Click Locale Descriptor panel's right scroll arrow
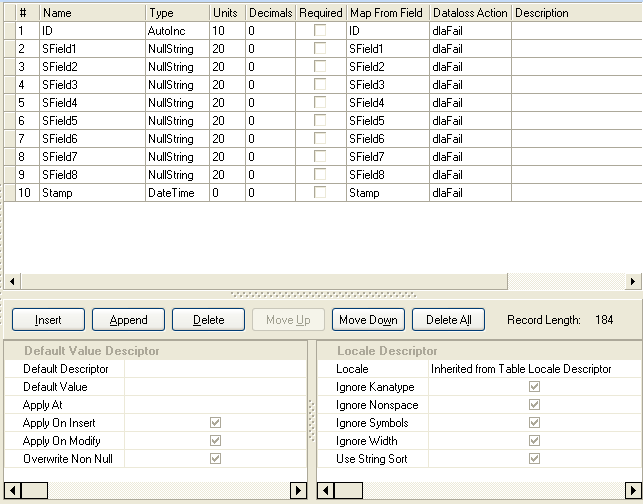 tap(634, 491)
